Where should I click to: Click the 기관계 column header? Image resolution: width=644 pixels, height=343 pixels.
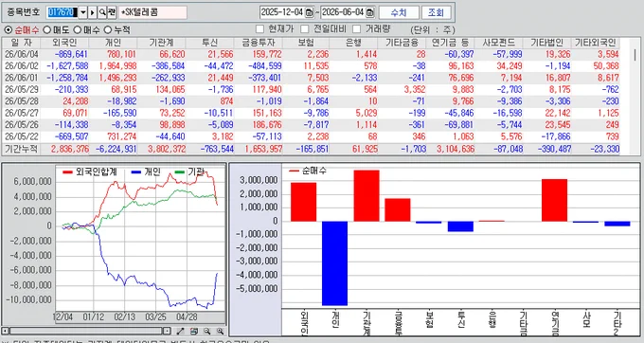click(162, 43)
